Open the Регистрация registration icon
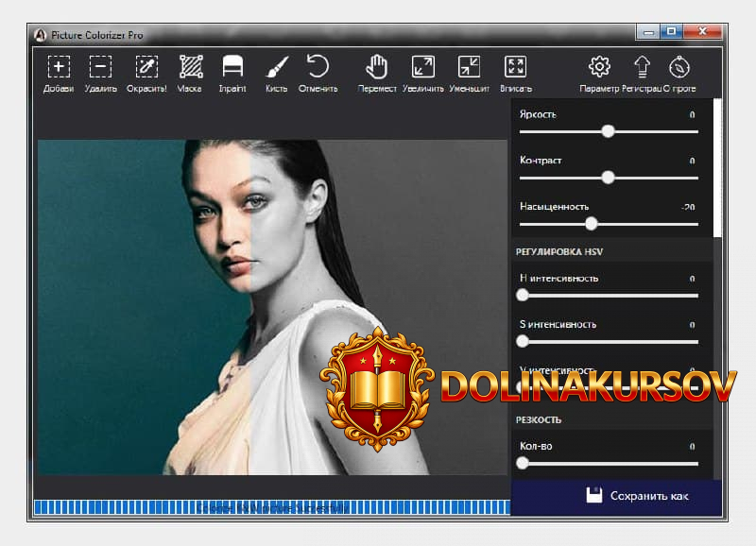Screen dimensions: 756x546 point(642,67)
